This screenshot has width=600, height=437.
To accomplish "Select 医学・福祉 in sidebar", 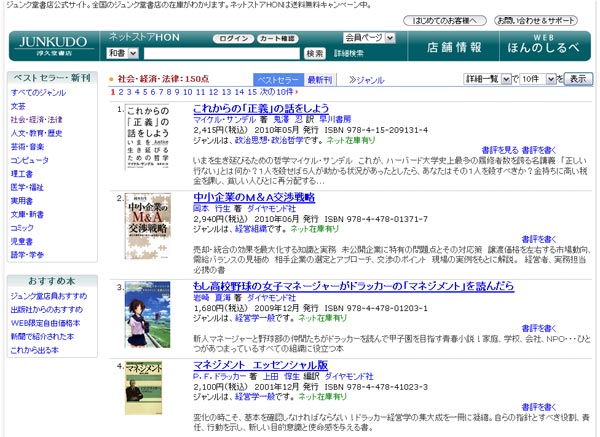I will [27, 187].
